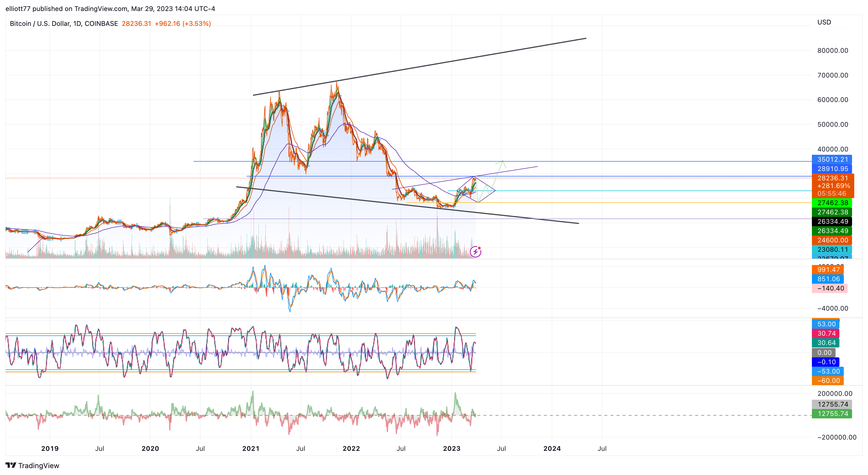Click the orange 991.47 indicator value
The height and width of the screenshot is (475, 868).
click(828, 269)
